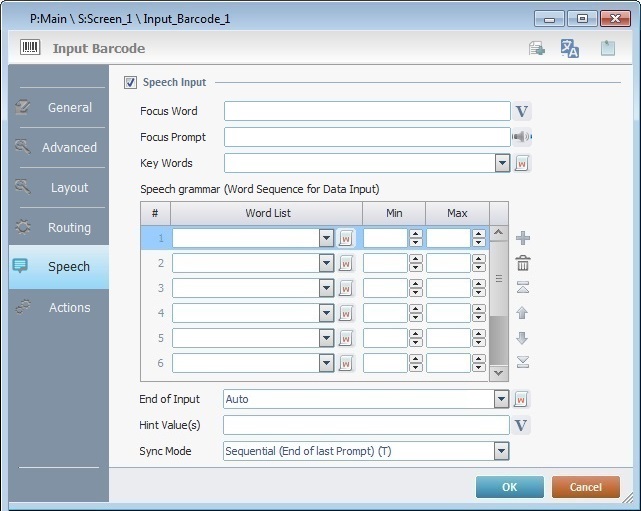Open the Sync Mode dropdown
The image size is (641, 511).
501,451
